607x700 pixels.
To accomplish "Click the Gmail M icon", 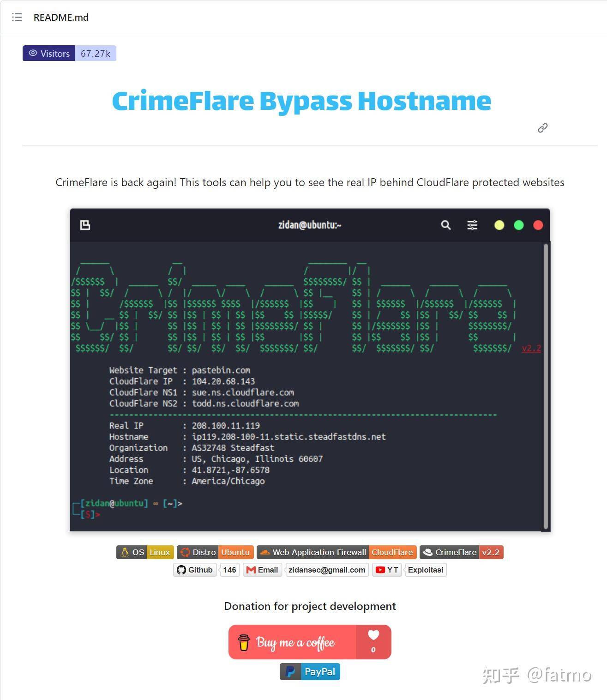I will tap(251, 570).
